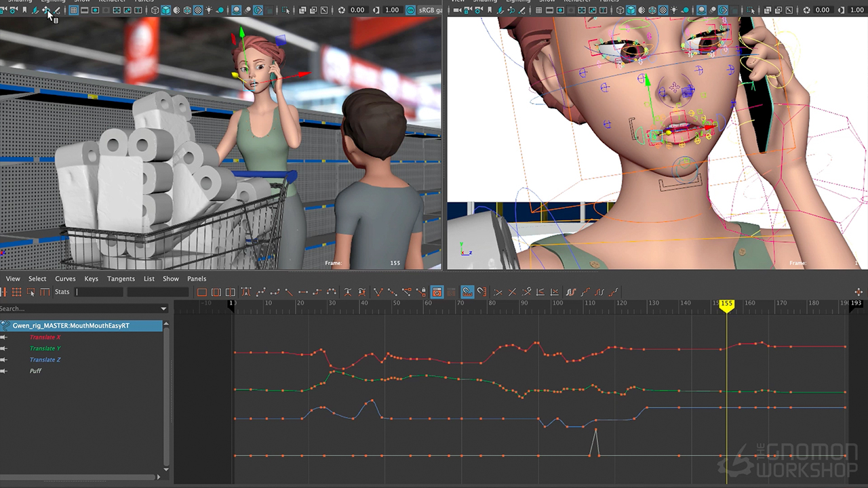
Task: Open the Tangents menu
Action: pos(121,279)
